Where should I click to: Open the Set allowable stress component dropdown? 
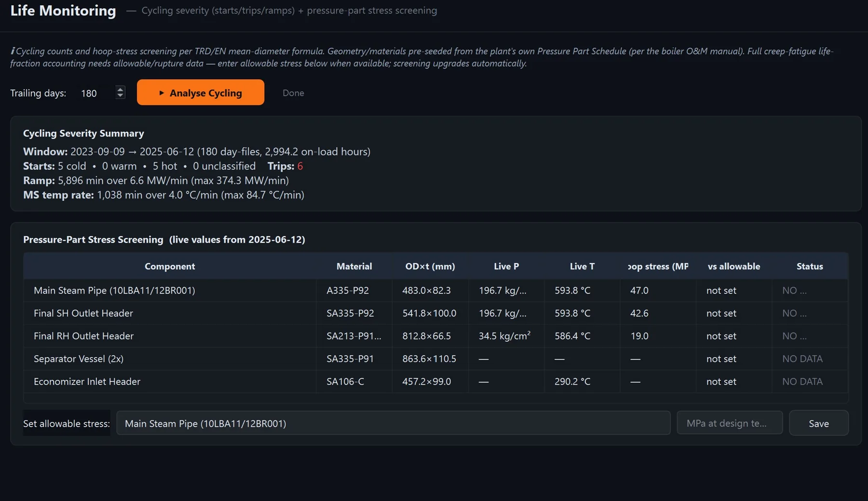(393, 423)
